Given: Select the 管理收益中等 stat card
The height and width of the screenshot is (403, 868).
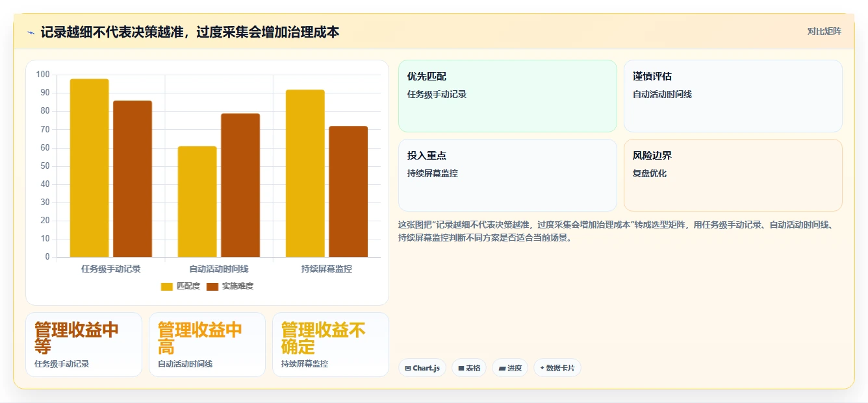Looking at the screenshot, I should (x=84, y=345).
